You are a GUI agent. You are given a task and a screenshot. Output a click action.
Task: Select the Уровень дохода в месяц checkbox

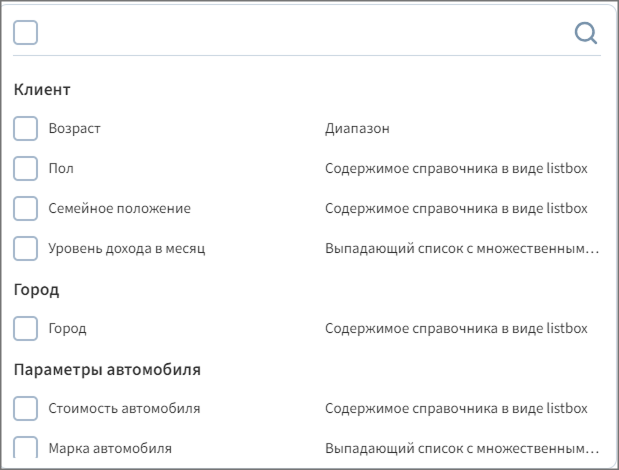coord(26,249)
